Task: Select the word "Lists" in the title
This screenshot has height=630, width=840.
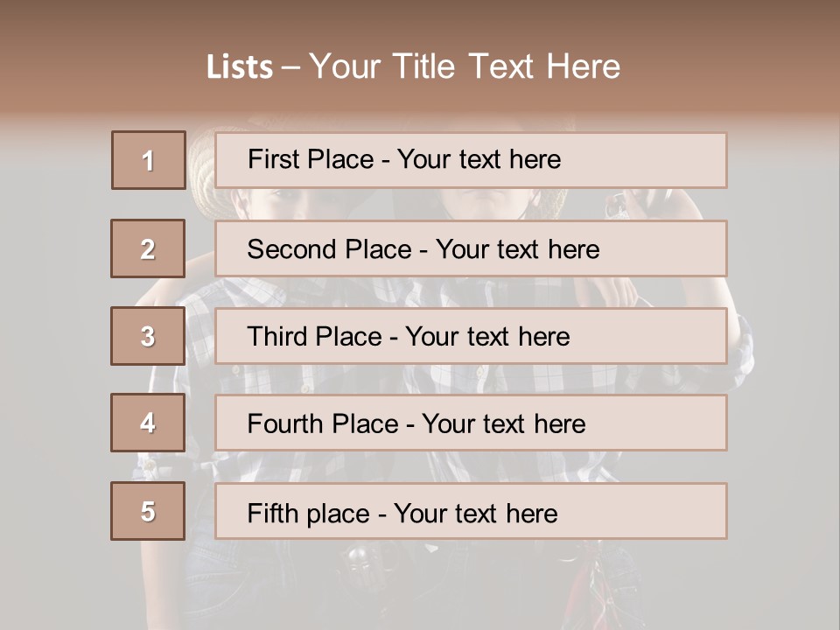Action: coord(239,67)
